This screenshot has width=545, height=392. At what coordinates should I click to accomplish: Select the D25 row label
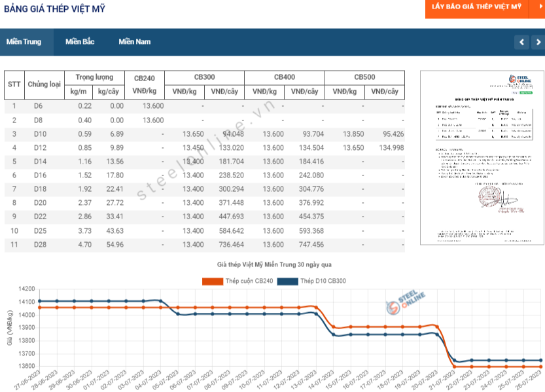[x=40, y=231]
